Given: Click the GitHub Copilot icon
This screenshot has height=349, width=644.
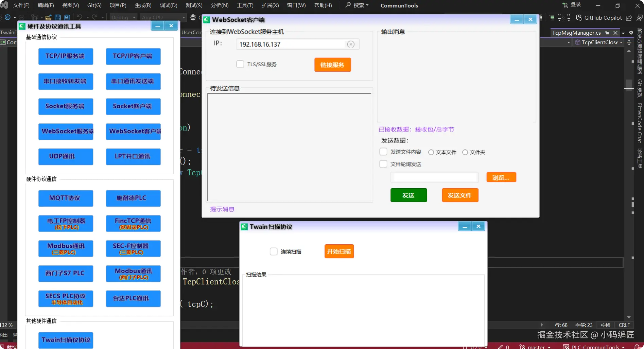Looking at the screenshot, I should (x=579, y=18).
